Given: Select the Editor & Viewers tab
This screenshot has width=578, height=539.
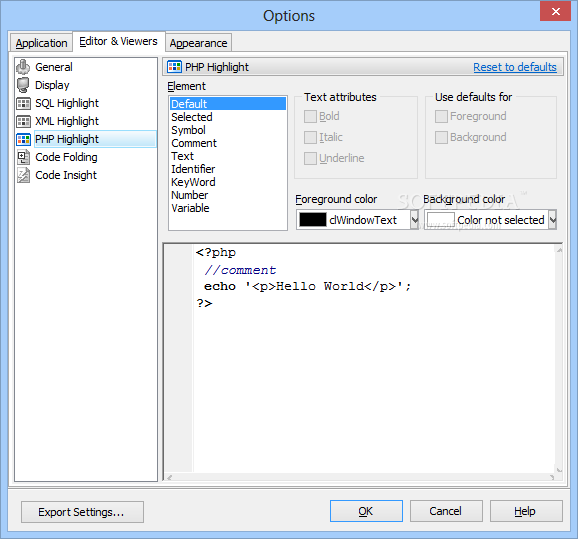Looking at the screenshot, I should pyautogui.click(x=118, y=41).
